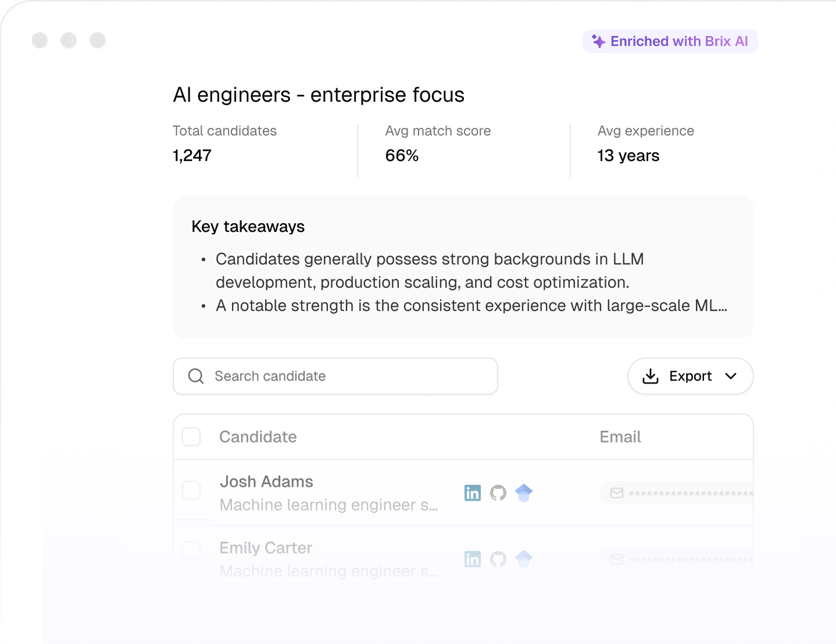Image resolution: width=836 pixels, height=644 pixels.
Task: Open Emily Carter's LinkedIn icon
Action: click(473, 559)
